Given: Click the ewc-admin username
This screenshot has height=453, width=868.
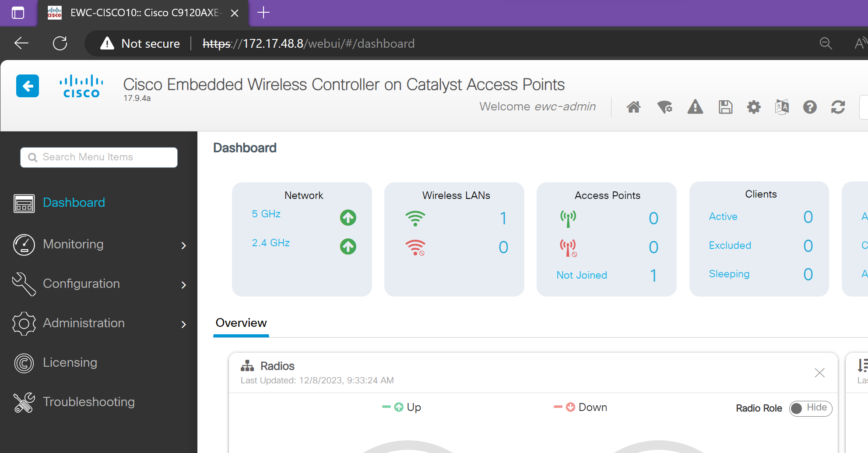Looking at the screenshot, I should pos(565,106).
